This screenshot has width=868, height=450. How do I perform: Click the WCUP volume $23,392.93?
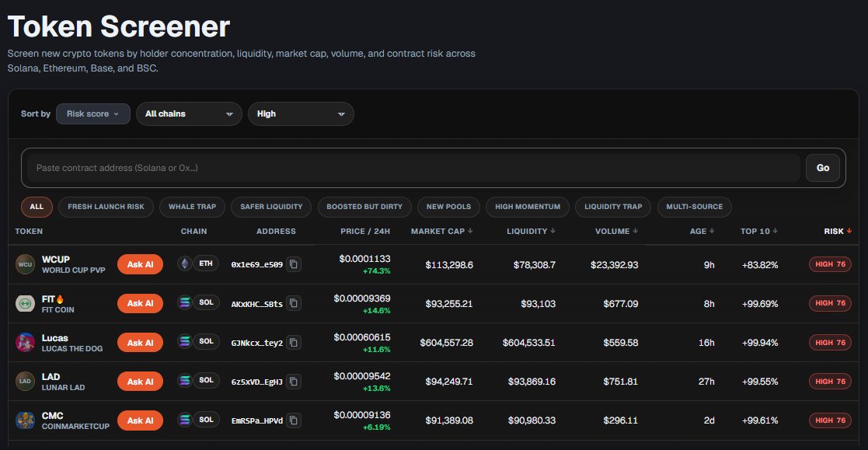coord(614,265)
